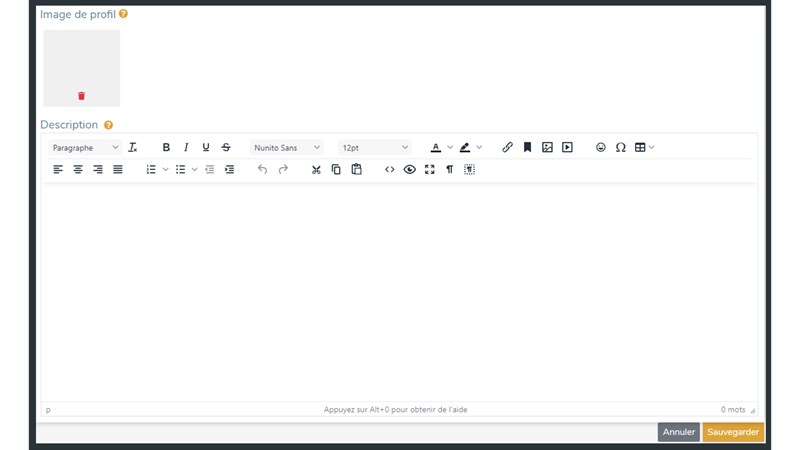This screenshot has height=450, width=800.
Task: Open the Paragraphe format dropdown
Action: coord(85,147)
